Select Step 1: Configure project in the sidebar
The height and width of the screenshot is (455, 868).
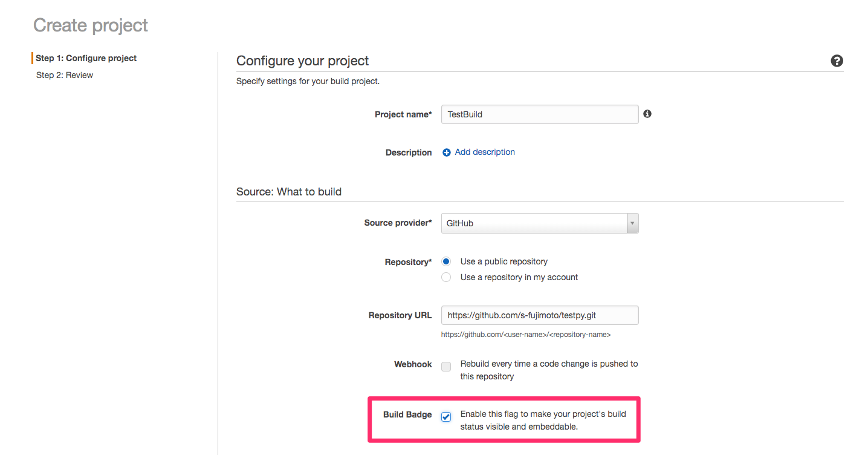coord(86,57)
